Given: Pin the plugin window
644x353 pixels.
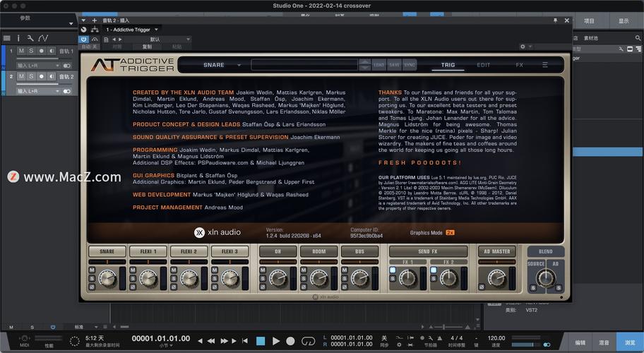Looking at the screenshot, I should click(555, 20).
